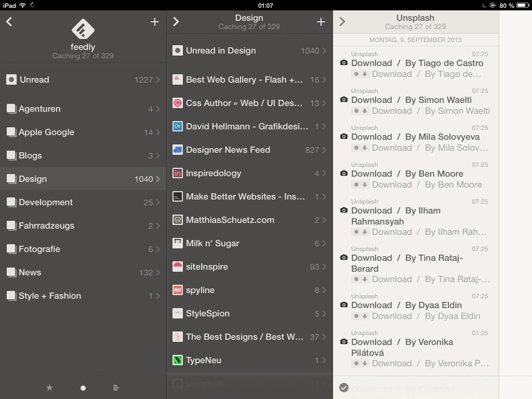Show starred items via the star icon

[49, 388]
